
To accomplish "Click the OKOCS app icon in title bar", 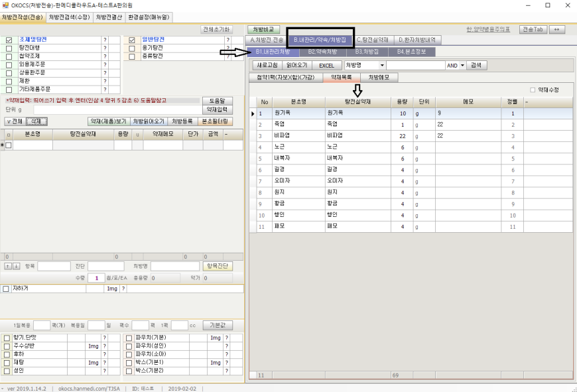I will coord(5,5).
